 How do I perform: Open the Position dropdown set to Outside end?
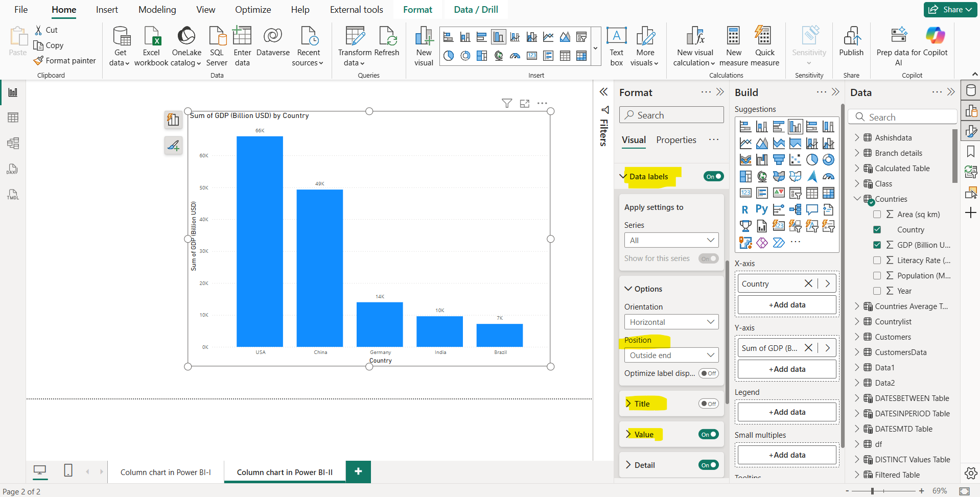tap(671, 355)
